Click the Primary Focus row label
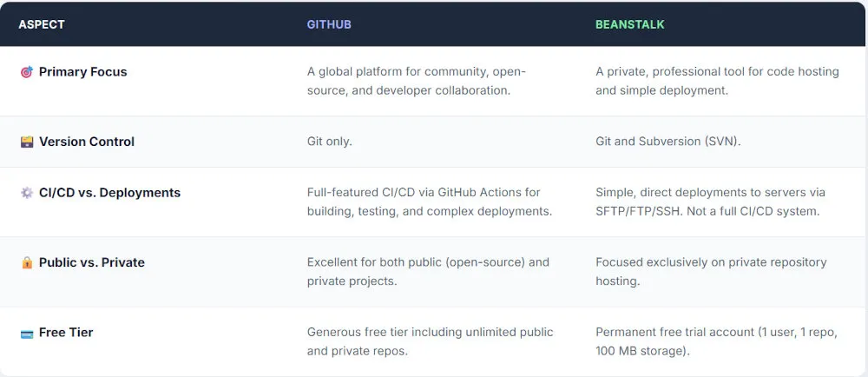Viewport: 868px width, 377px height. point(83,72)
